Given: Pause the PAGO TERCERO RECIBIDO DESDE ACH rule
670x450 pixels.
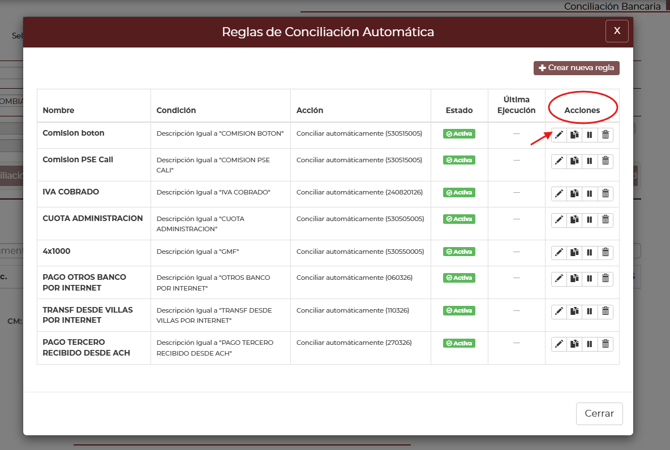Looking at the screenshot, I should (x=590, y=344).
